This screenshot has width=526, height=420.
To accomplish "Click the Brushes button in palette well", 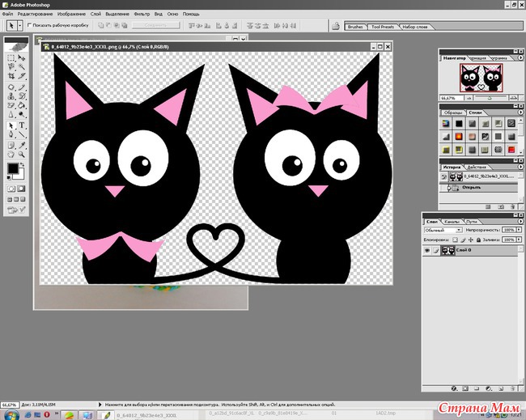I will [x=354, y=27].
